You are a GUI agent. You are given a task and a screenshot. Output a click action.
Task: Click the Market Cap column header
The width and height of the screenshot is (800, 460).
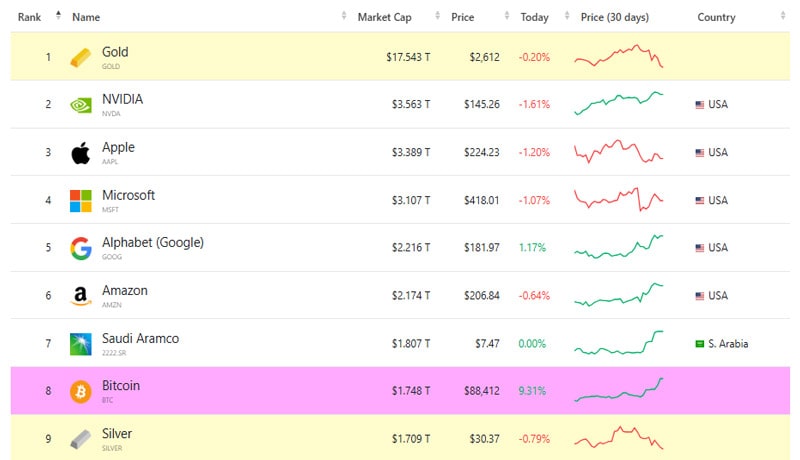(384, 17)
